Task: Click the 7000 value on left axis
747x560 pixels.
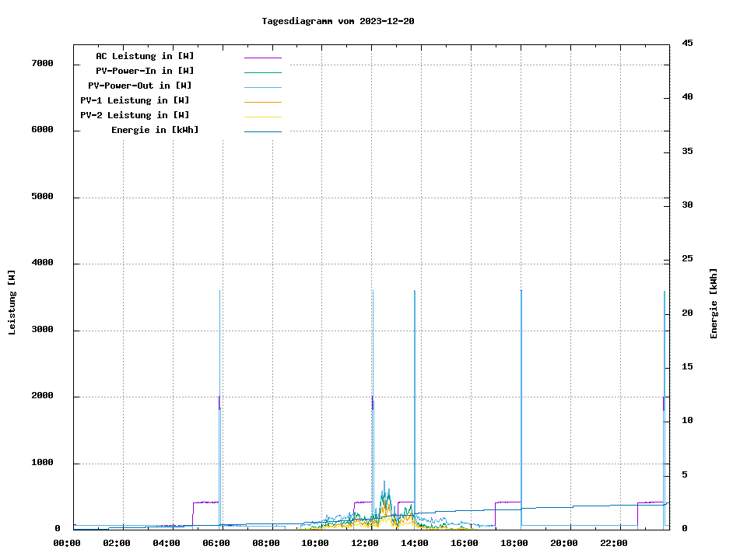Action: (x=42, y=64)
